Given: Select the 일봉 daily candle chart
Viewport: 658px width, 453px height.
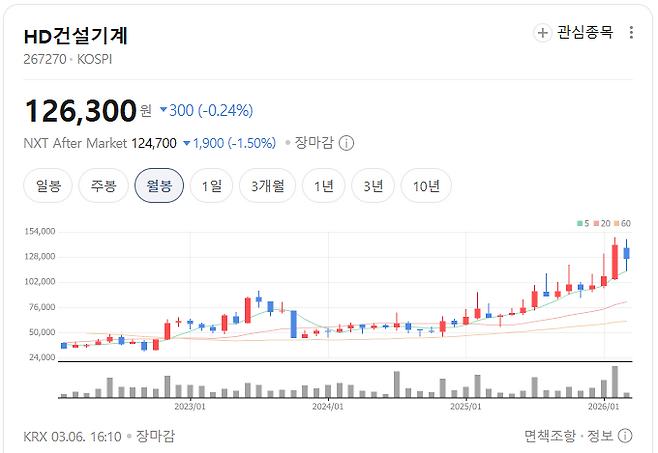Looking at the screenshot, I should click(48, 185).
